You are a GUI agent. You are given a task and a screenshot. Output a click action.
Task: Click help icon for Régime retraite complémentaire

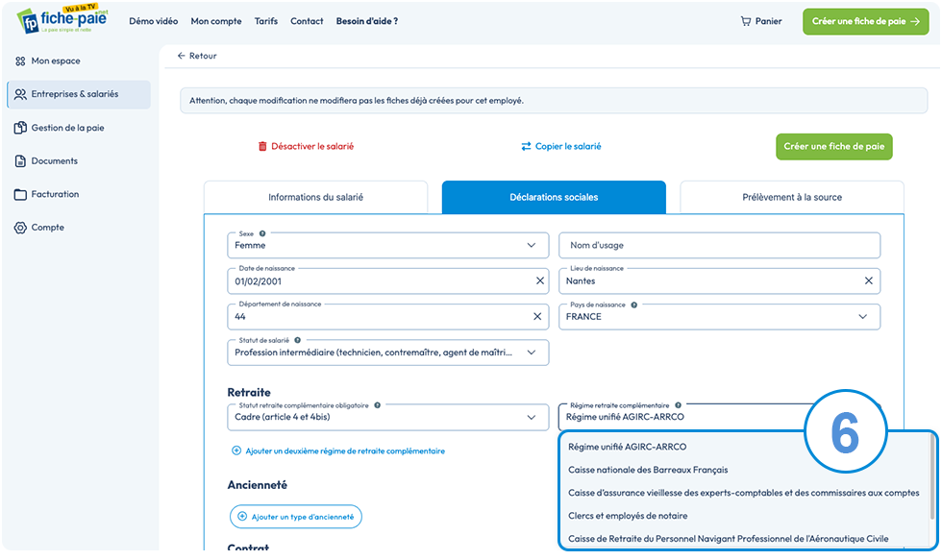(x=679, y=405)
